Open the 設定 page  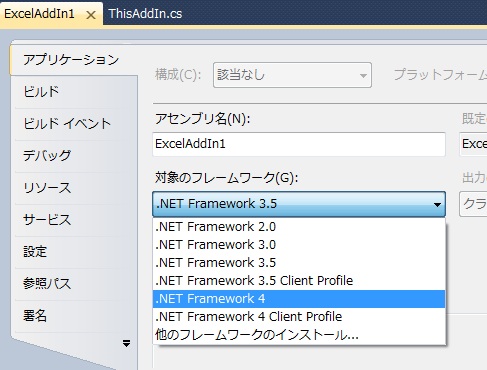click(35, 252)
